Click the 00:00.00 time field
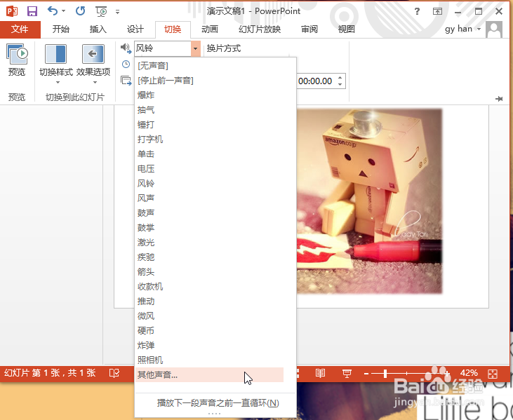 click(x=316, y=81)
